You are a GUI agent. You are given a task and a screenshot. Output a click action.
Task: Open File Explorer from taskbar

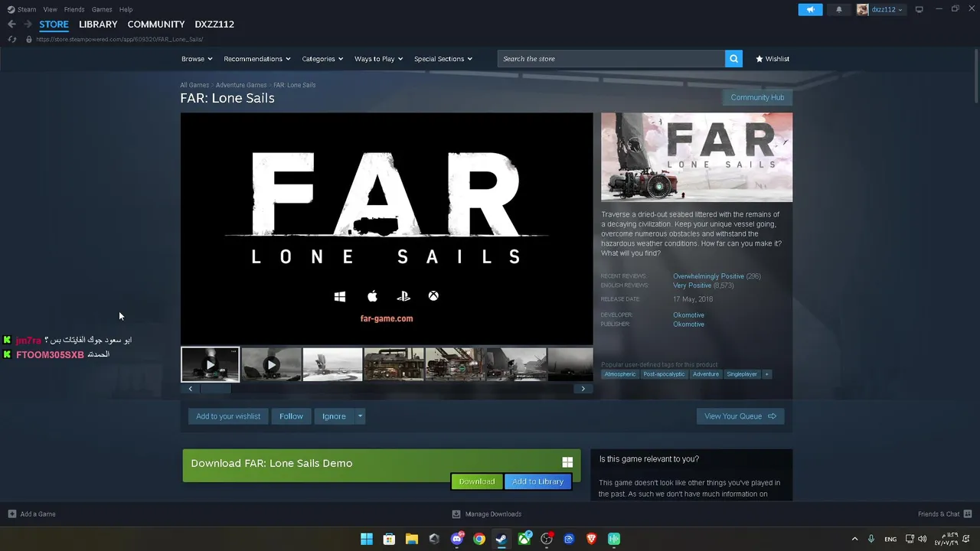coord(411,539)
